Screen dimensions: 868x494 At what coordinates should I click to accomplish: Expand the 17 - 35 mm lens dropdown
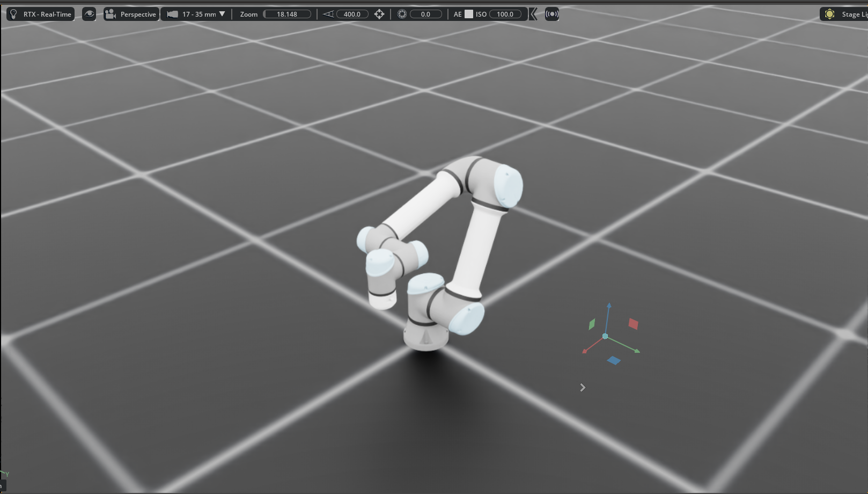[222, 14]
